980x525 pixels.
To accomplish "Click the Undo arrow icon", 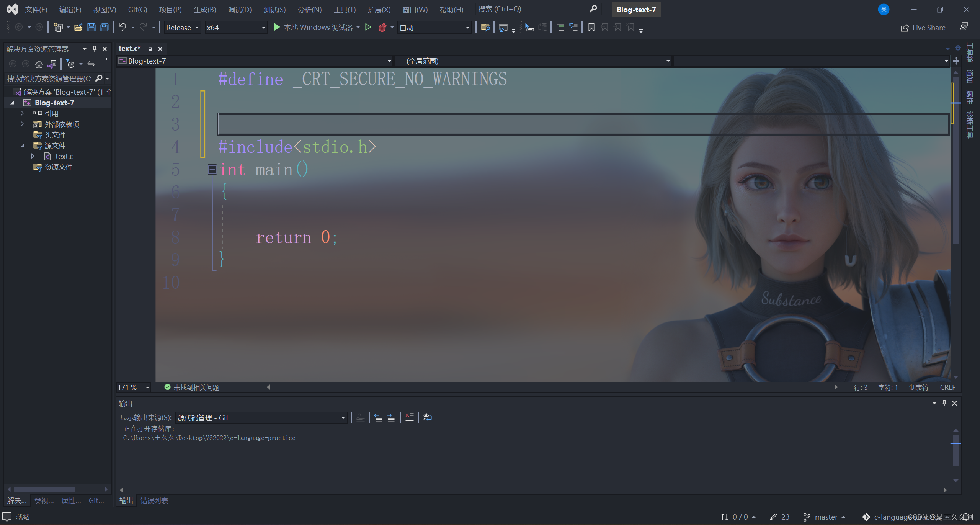I will (x=122, y=27).
